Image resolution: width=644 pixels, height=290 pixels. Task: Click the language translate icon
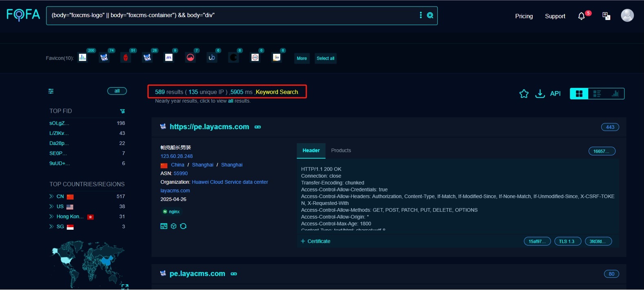(606, 16)
